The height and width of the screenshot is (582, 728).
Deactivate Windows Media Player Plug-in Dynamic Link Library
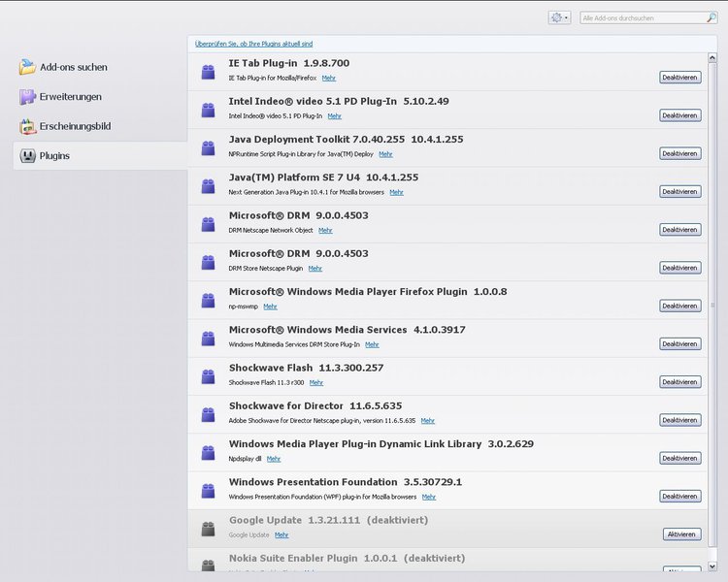680,458
